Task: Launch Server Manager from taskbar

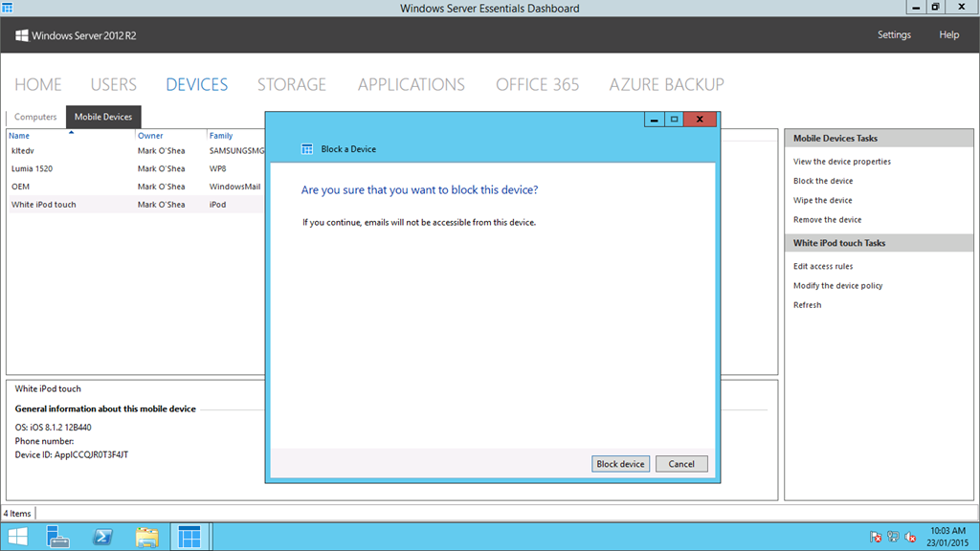Action: 58,537
